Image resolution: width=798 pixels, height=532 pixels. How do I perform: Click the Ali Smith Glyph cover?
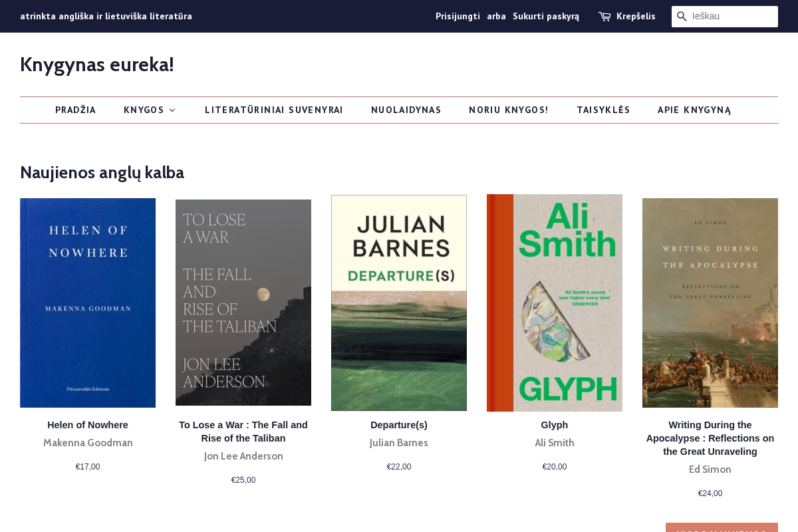(x=555, y=303)
